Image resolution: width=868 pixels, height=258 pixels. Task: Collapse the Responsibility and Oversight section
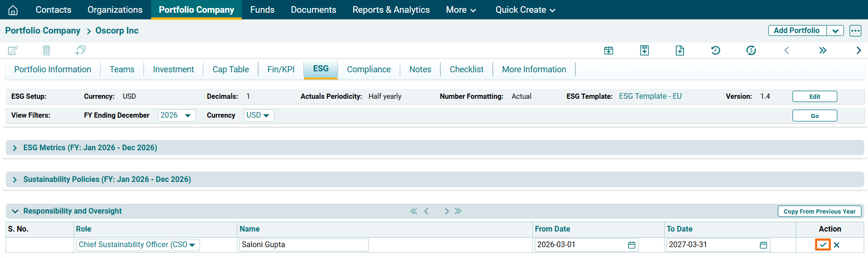click(x=15, y=211)
